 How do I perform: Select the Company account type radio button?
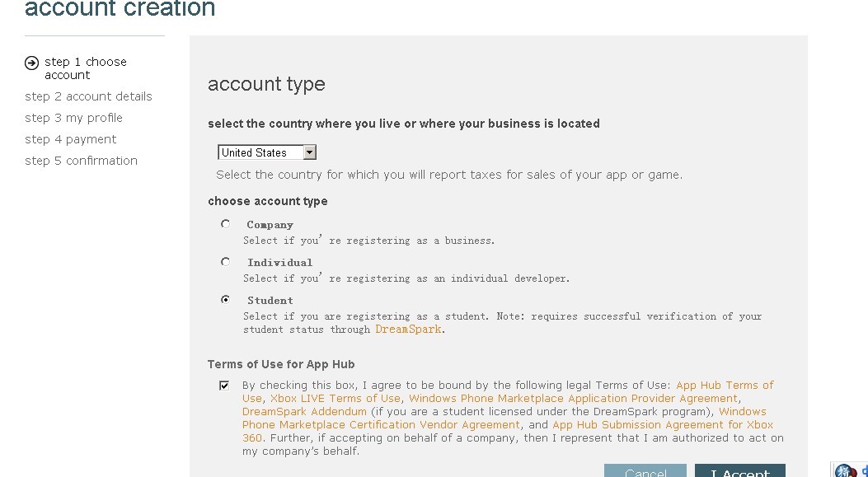tap(225, 224)
